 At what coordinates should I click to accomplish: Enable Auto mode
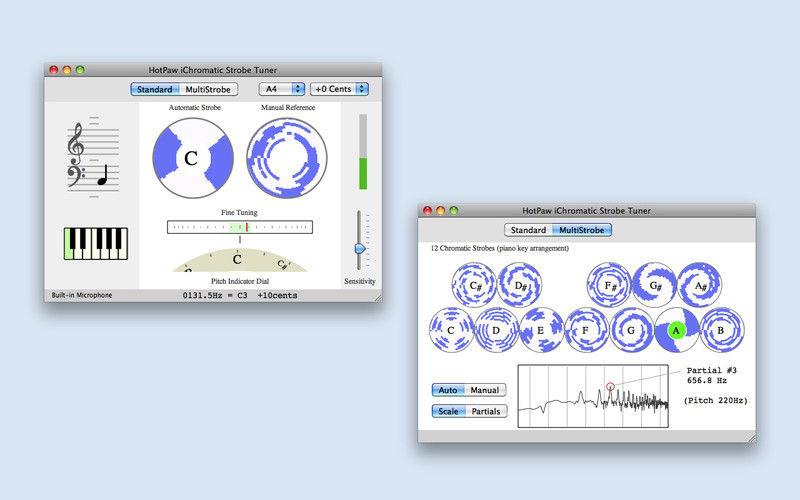click(x=448, y=390)
